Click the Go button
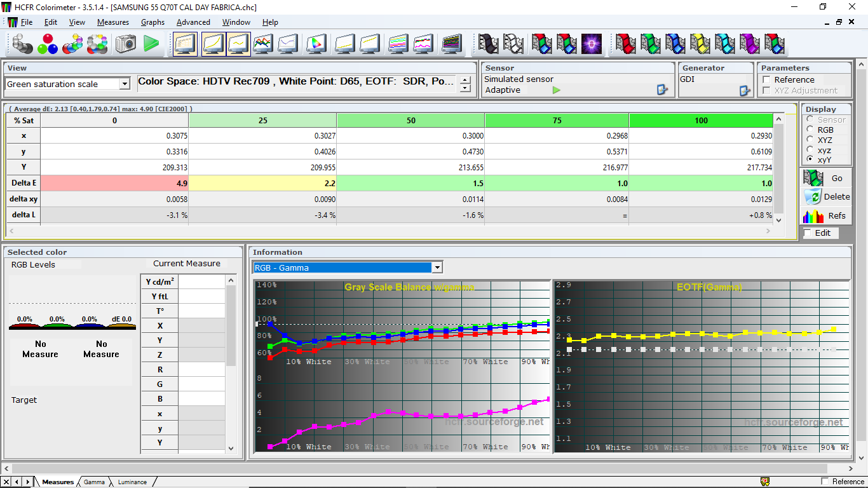This screenshot has width=868, height=488. [826, 178]
